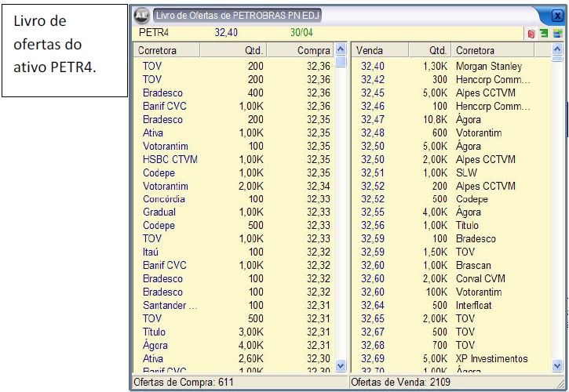Select Bradesco buy offer with 400 quantity
Viewport: 569px width, 392px height.
234,93
